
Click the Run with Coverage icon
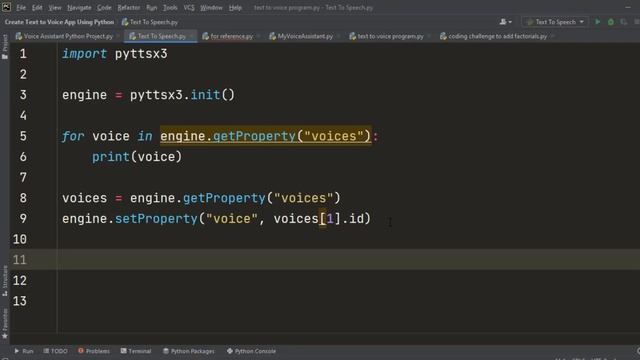point(624,22)
